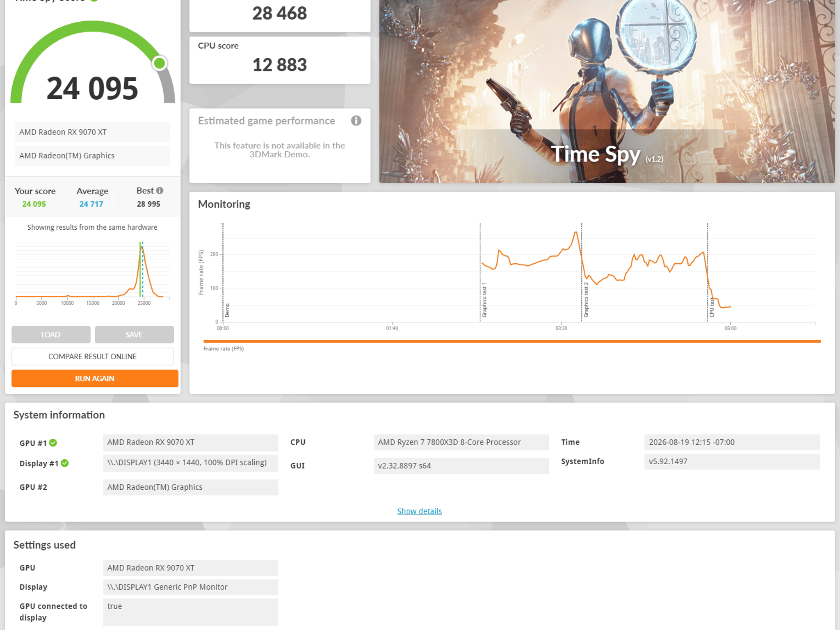This screenshot has width=840, height=630.
Task: Click AMD Radeon(TM) Graphics under the gauge
Action: coord(93,156)
